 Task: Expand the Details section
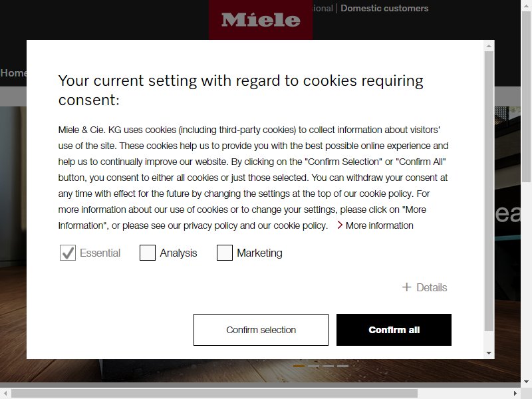[425, 287]
